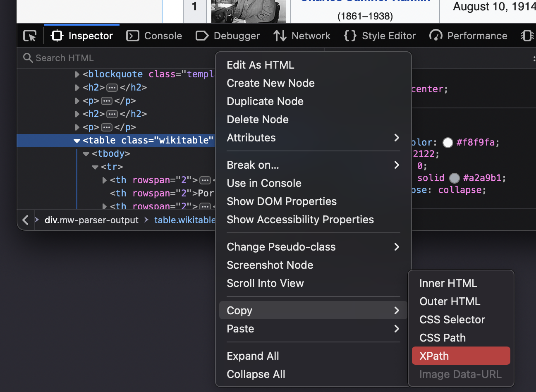Open the Debugger panel icon
This screenshot has width=536, height=392.
202,36
